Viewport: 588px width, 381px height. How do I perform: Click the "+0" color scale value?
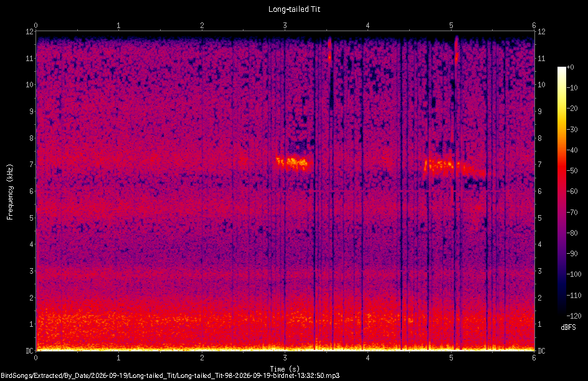pyautogui.click(x=570, y=67)
